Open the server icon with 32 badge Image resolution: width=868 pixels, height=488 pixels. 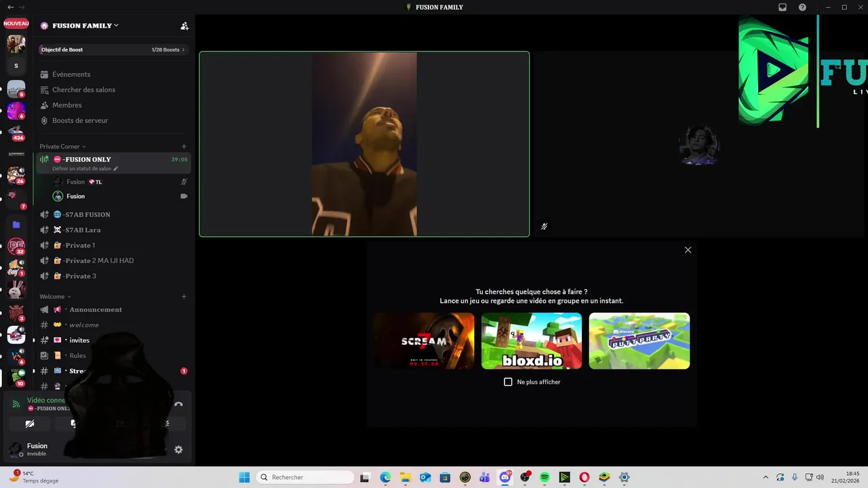pyautogui.click(x=16, y=247)
